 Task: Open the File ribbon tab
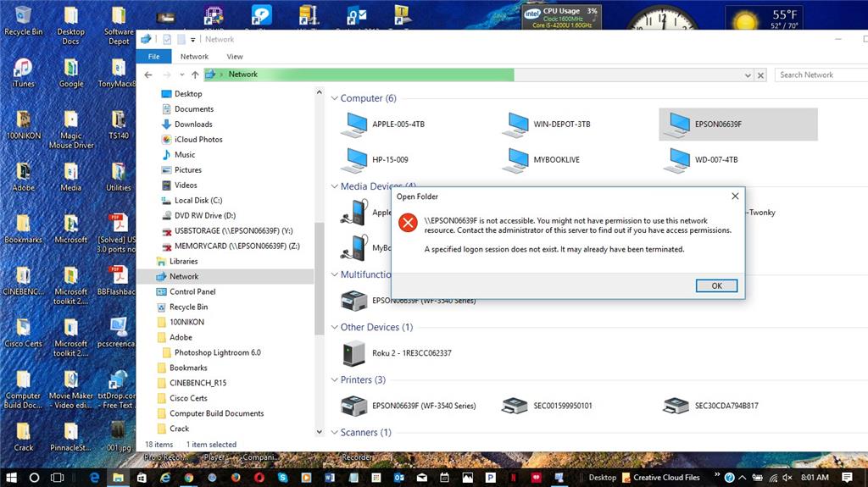pyautogui.click(x=154, y=57)
